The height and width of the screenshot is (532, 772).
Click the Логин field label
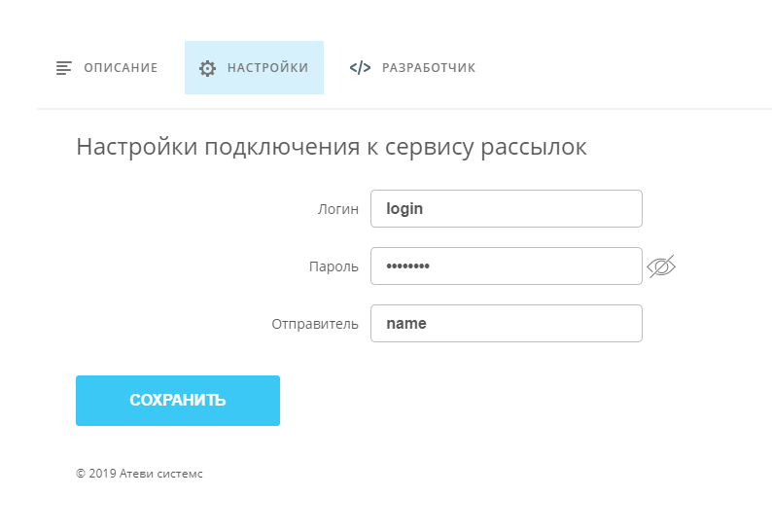click(x=337, y=208)
